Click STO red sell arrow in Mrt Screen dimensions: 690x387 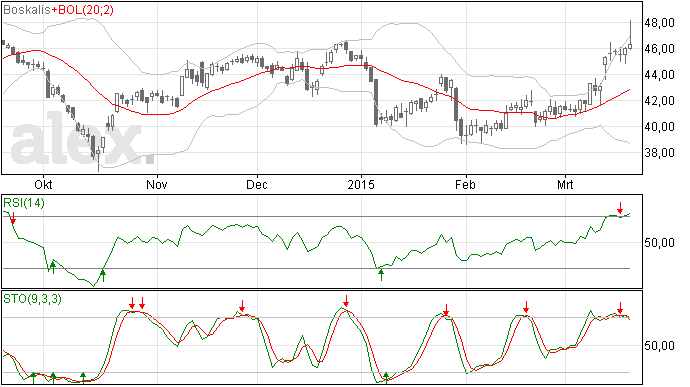click(620, 308)
